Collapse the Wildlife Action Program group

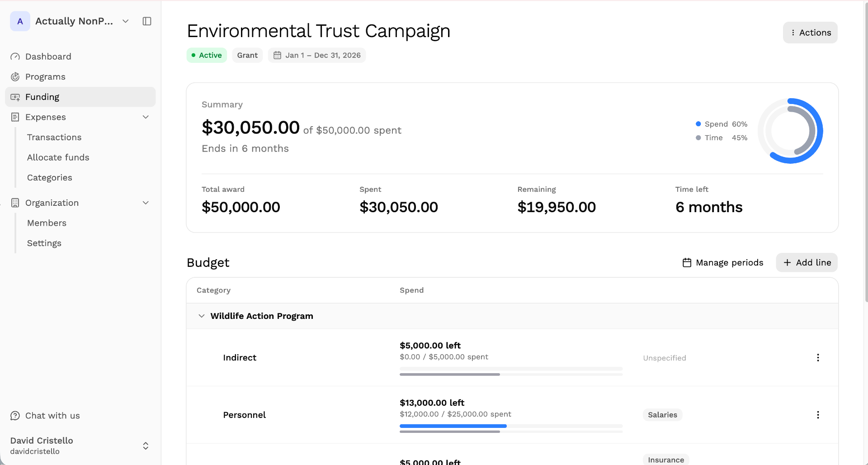tap(202, 316)
